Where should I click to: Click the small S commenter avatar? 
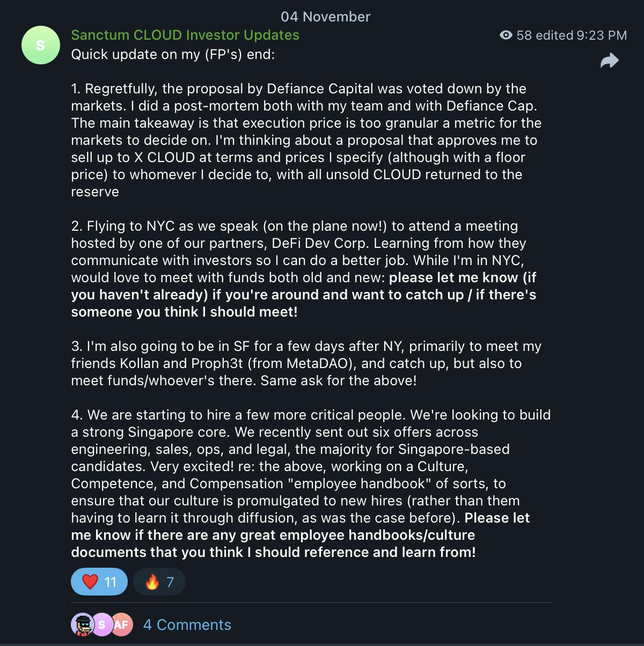click(x=102, y=625)
